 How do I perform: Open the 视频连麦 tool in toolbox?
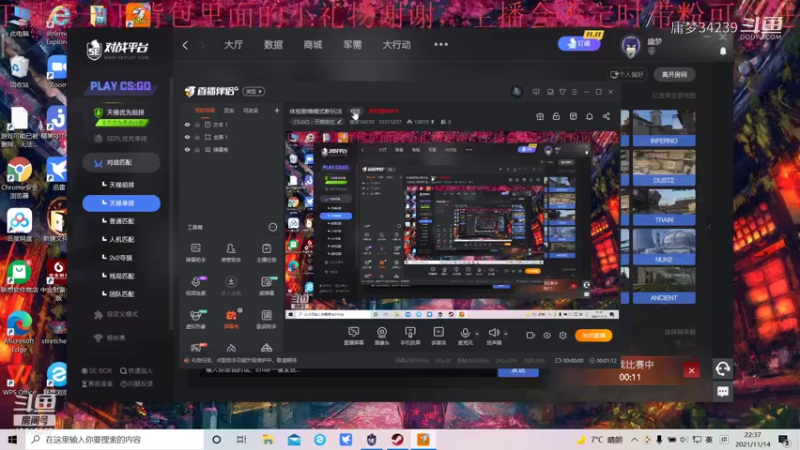pyautogui.click(x=195, y=286)
